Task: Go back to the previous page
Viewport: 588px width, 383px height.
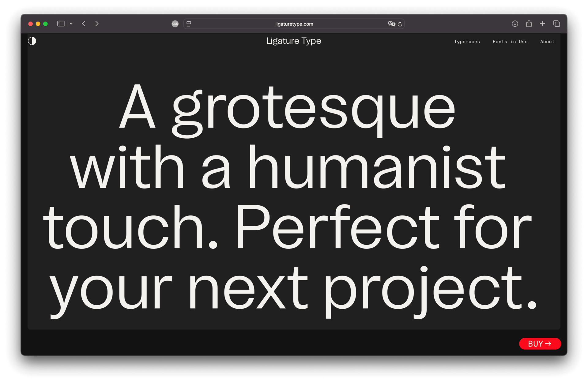Action: click(84, 24)
